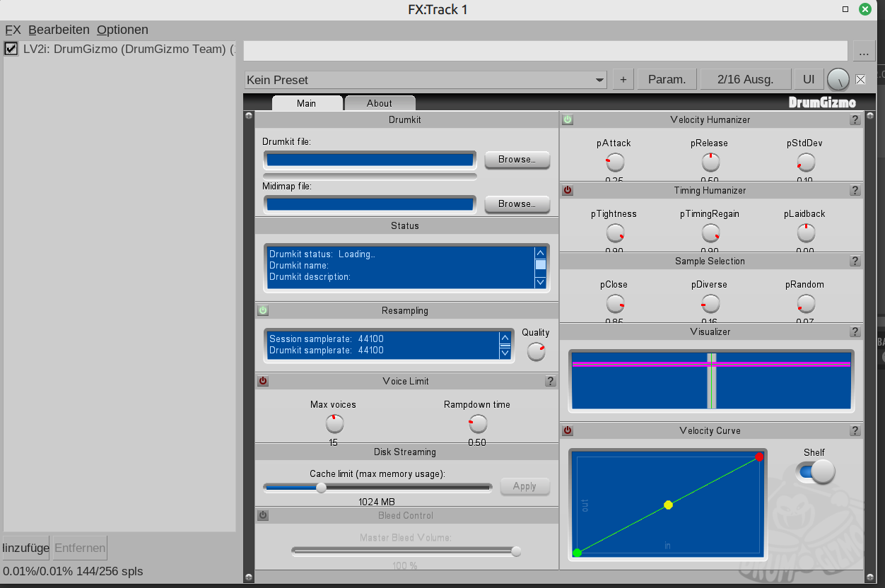Screen dimensions: 885x588
Task: Close the FX:Track 1 window
Action: coord(865,9)
